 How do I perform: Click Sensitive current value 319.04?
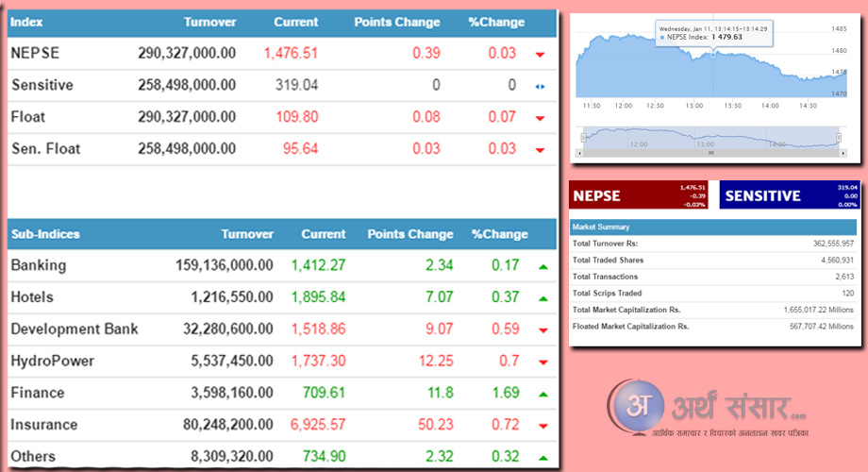point(296,85)
